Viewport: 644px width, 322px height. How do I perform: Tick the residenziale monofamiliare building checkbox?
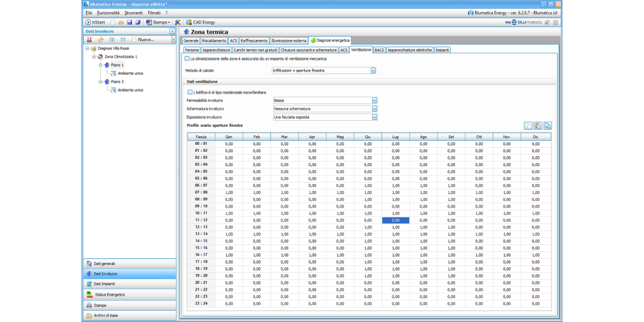(190, 92)
